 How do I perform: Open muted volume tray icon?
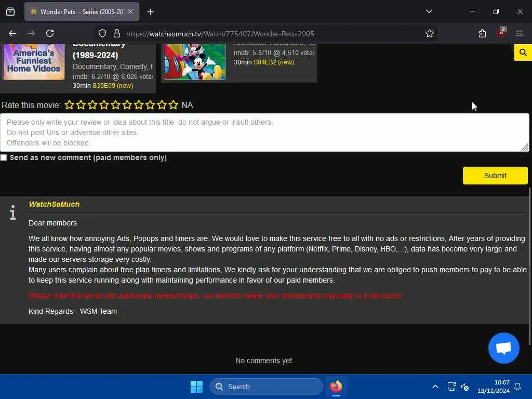[465, 387]
